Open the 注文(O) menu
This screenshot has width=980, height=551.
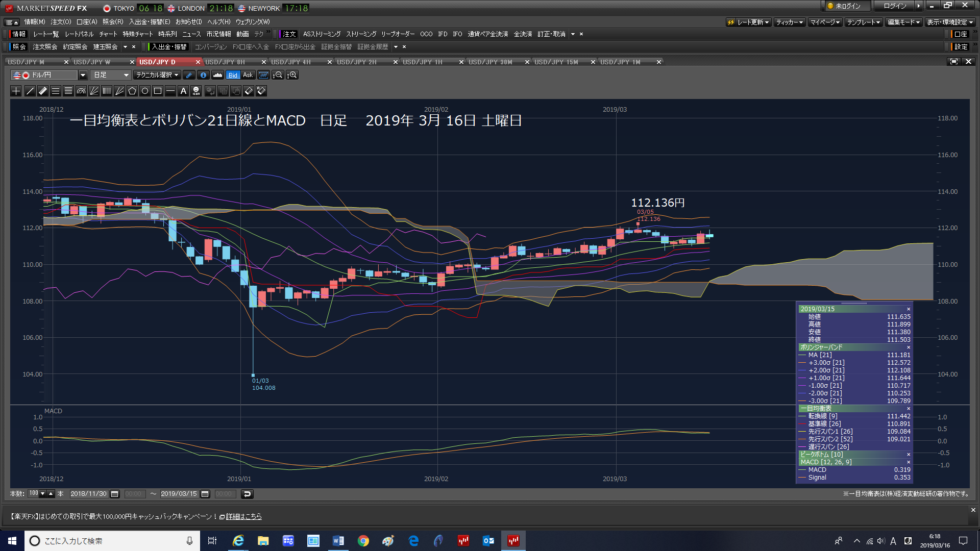click(x=61, y=22)
